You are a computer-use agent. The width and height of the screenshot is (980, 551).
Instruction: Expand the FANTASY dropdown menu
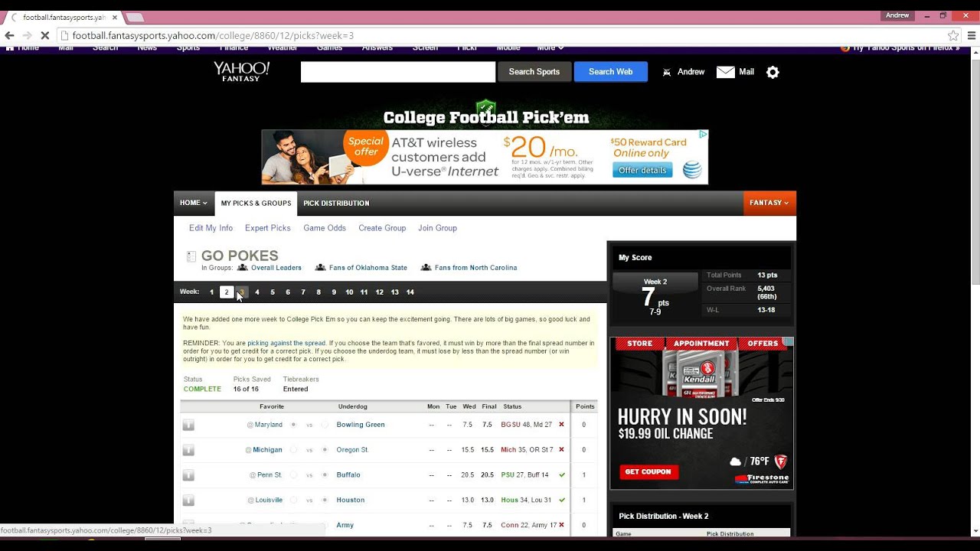point(769,203)
